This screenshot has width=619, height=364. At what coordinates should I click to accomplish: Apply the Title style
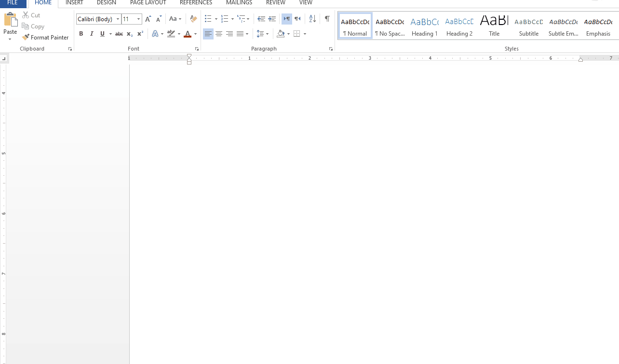[494, 26]
